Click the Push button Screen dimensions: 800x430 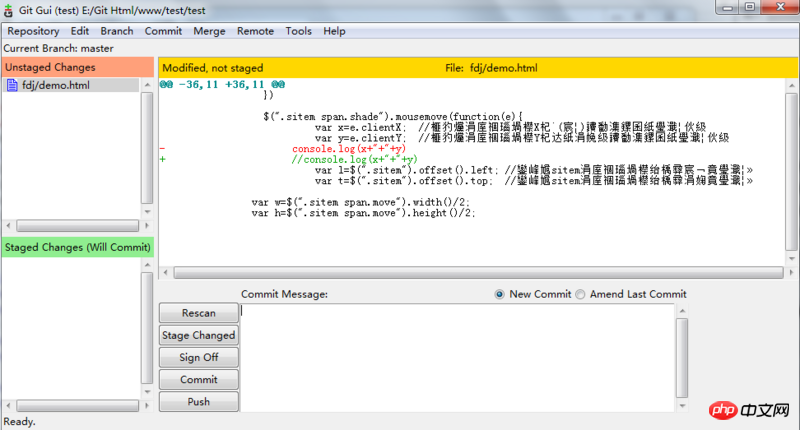[198, 401]
